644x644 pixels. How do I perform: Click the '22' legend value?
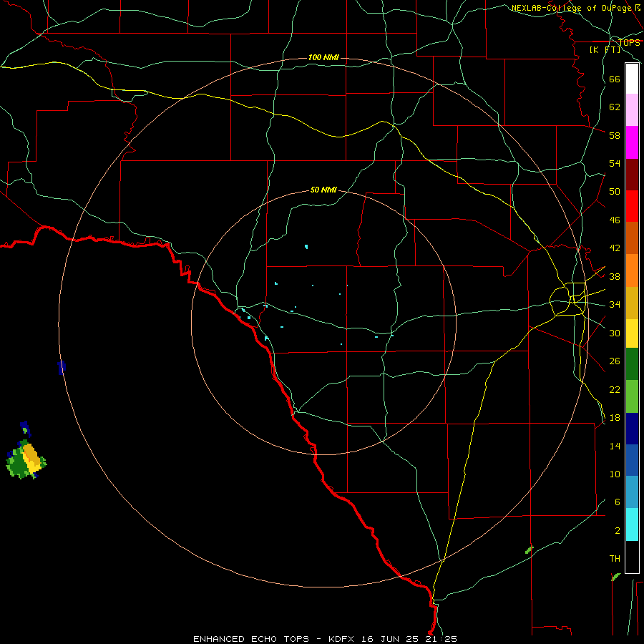pyautogui.click(x=615, y=389)
